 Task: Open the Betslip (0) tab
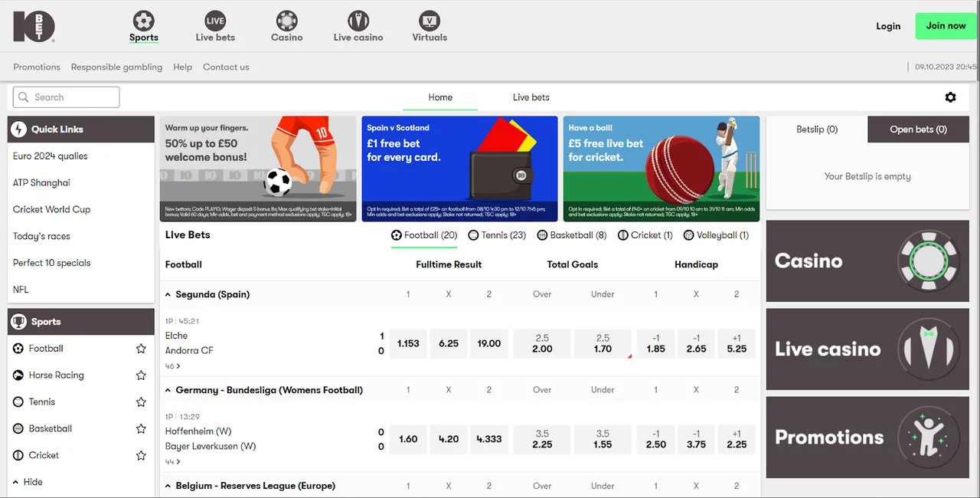point(817,129)
